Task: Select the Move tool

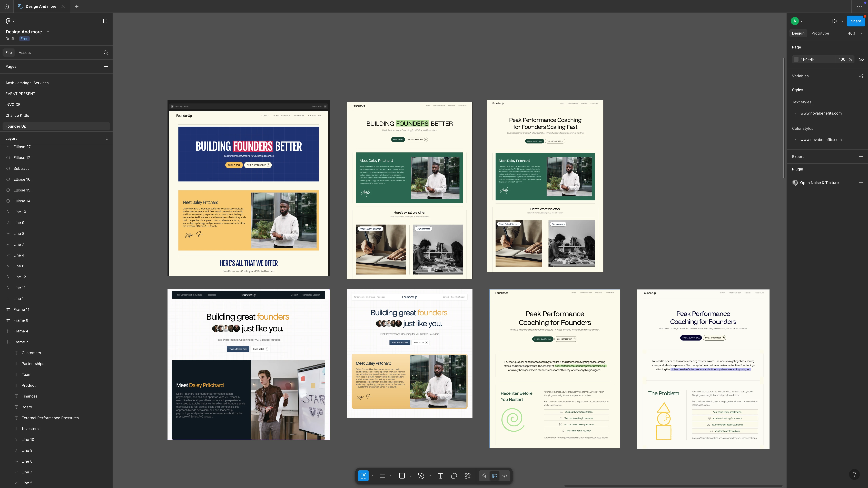Action: [363, 476]
